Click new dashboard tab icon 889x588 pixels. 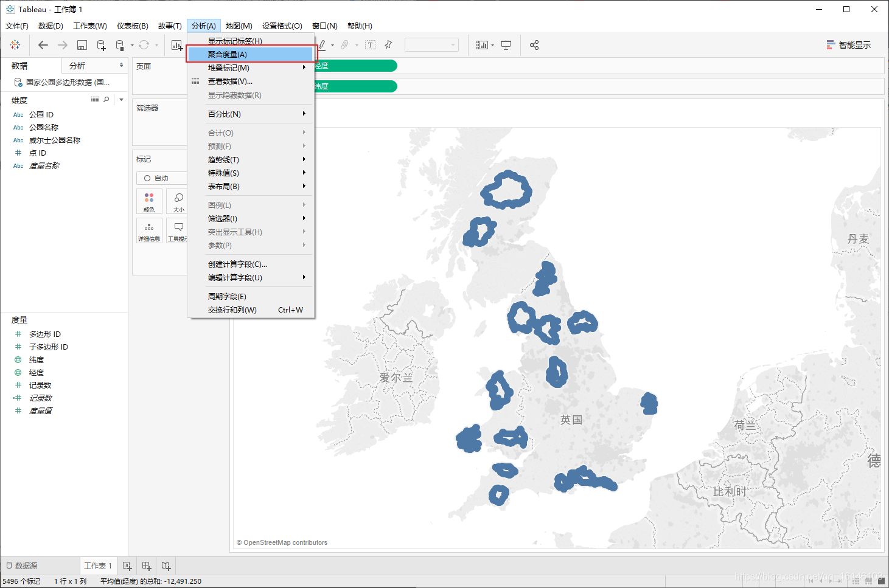click(147, 566)
